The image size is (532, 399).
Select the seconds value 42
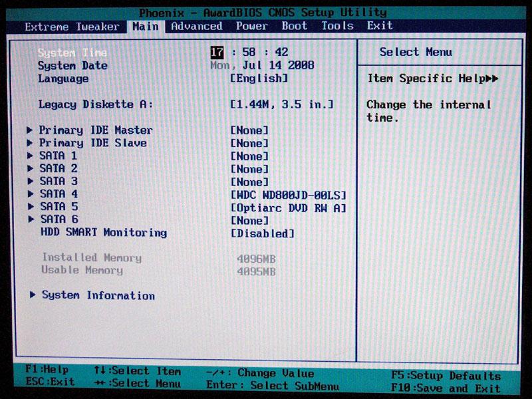point(281,52)
